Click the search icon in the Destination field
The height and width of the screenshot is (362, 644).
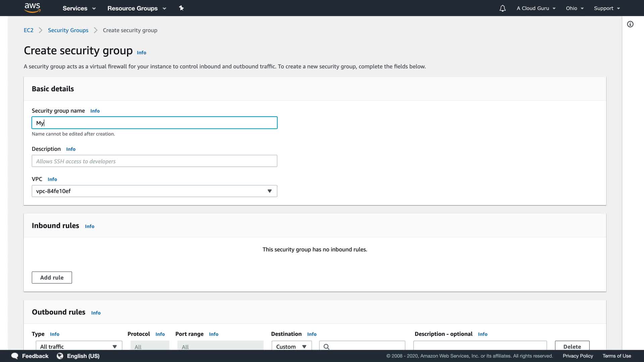coord(326,346)
